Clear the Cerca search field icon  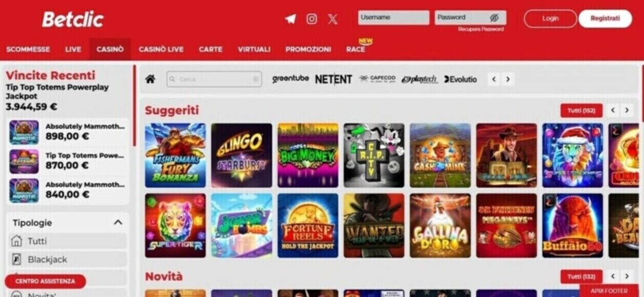click(255, 79)
